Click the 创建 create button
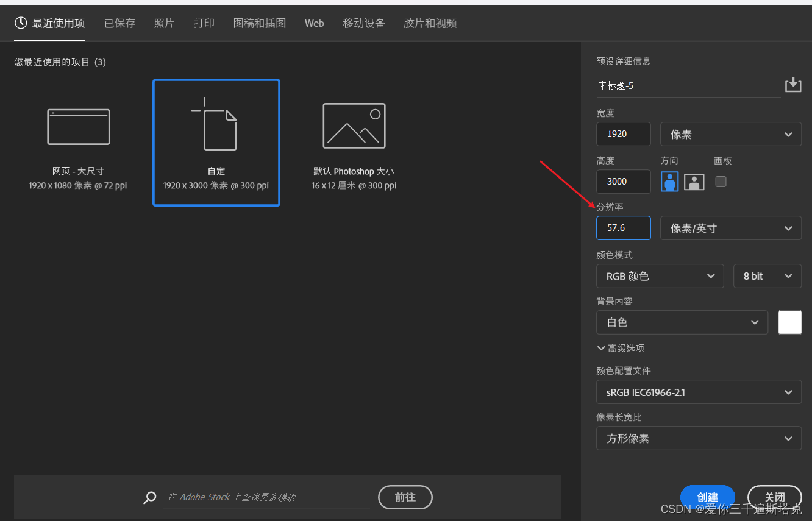Image resolution: width=812 pixels, height=521 pixels. 707,497
